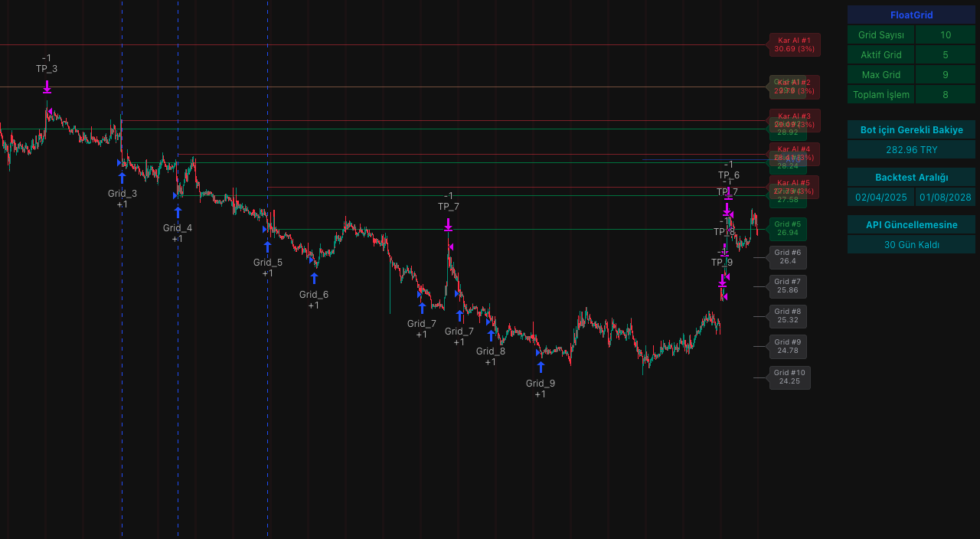Screen dimensions: 980x539
Task: Select the 282.96 TRY balance cell
Action: coord(911,150)
